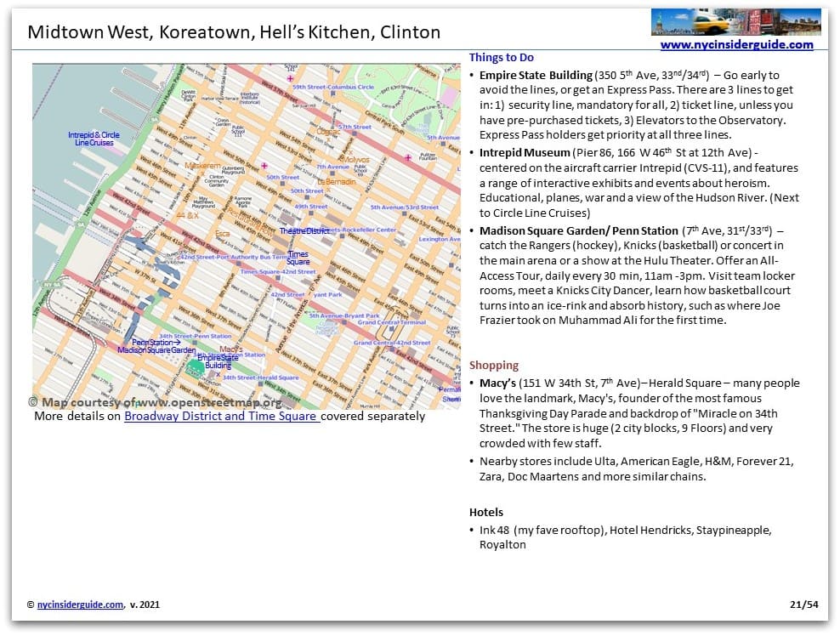This screenshot has height=636, width=840.
Task: Open the www.nycinsiderguide.com header link
Action: (x=736, y=44)
